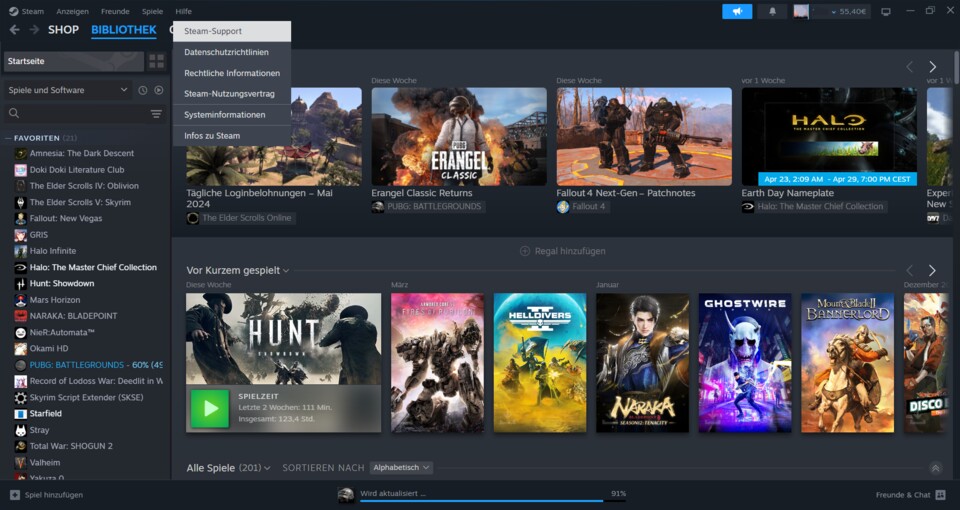Viewport: 960px width, 510px height.
Task: Open the notifications bell
Action: coord(773,12)
